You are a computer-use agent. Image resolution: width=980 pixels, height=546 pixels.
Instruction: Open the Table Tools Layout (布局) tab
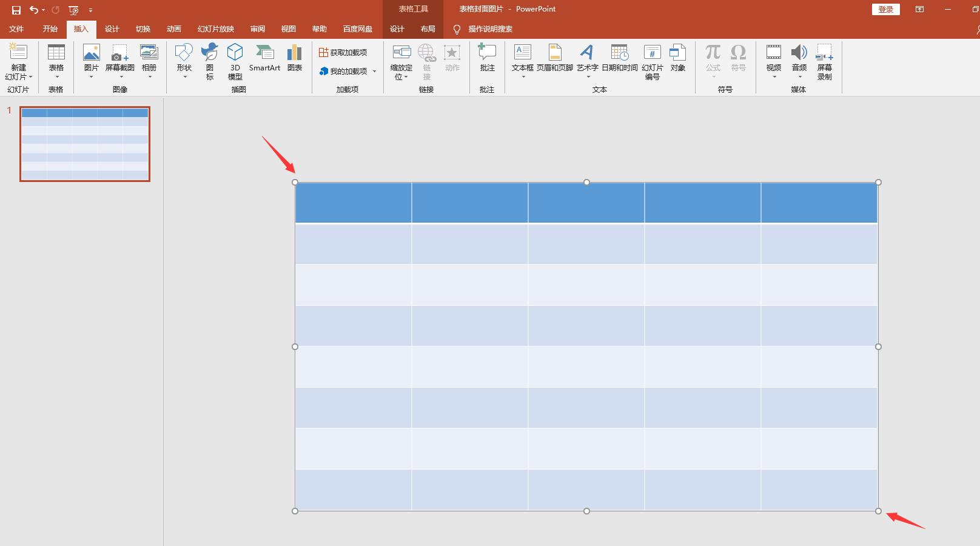[x=428, y=29]
